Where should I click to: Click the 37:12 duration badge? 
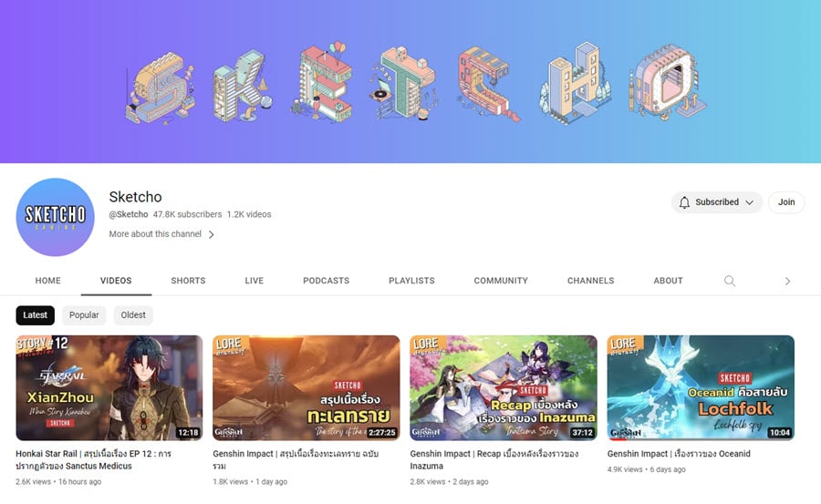[582, 432]
